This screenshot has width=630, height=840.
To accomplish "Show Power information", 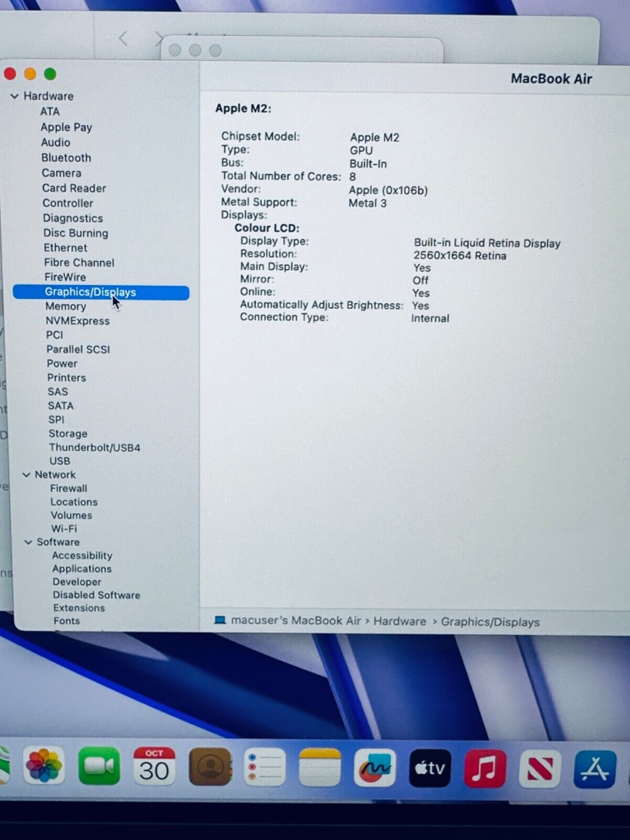I will tap(62, 363).
